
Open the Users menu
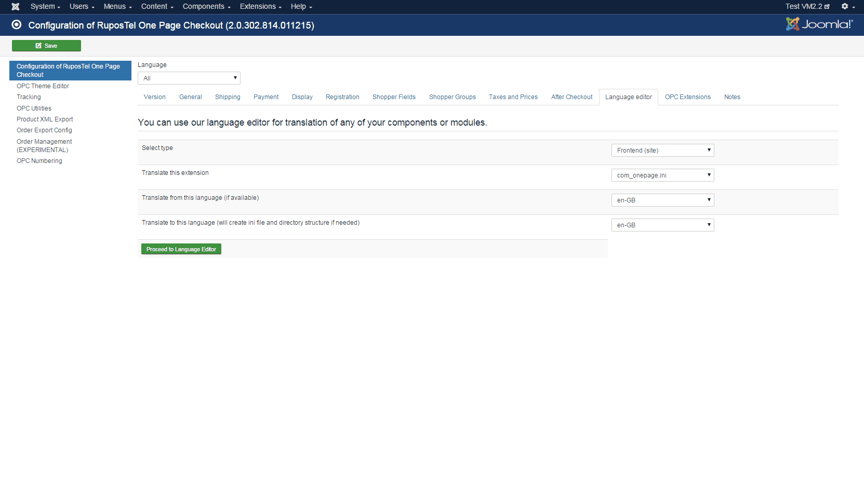[82, 6]
